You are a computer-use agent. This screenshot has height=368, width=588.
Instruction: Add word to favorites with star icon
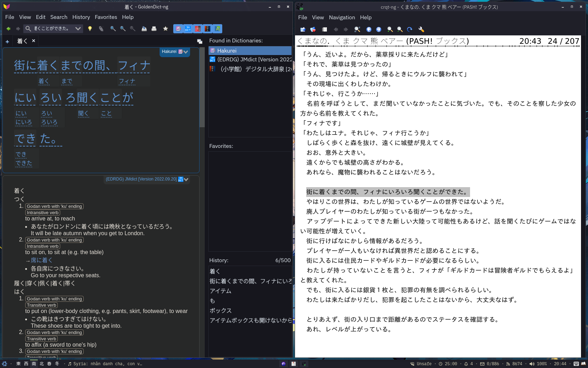coord(166,29)
